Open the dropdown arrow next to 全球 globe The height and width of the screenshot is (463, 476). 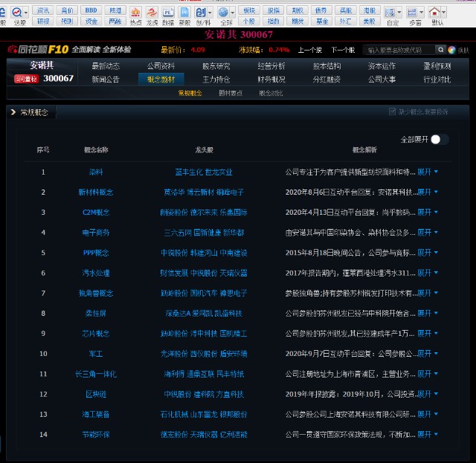coord(233,13)
